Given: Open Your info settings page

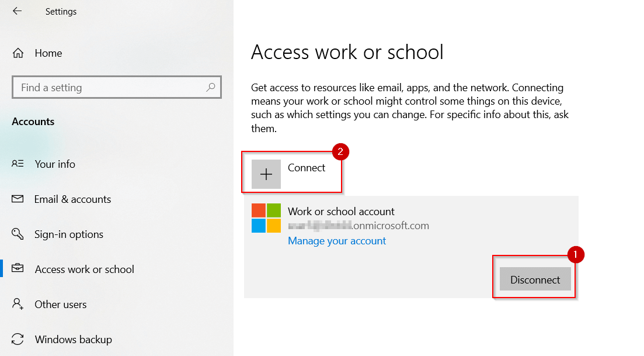Looking at the screenshot, I should click(55, 164).
